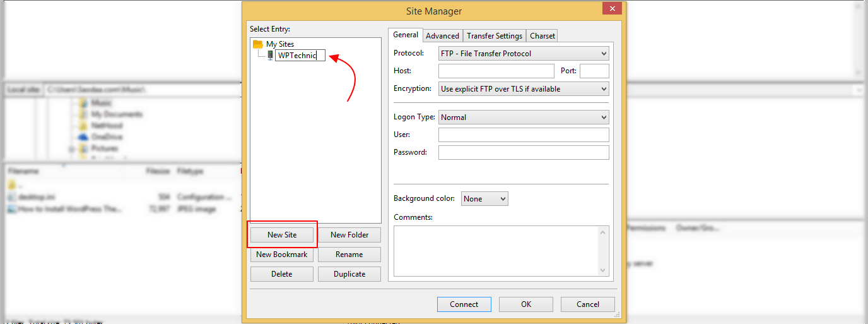The image size is (868, 324).
Task: Click the Port input field
Action: point(594,71)
